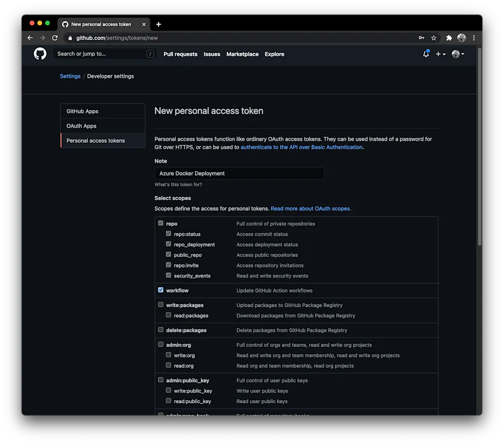Open Pull requests in the top nav
The width and height of the screenshot is (504, 444).
tap(180, 54)
